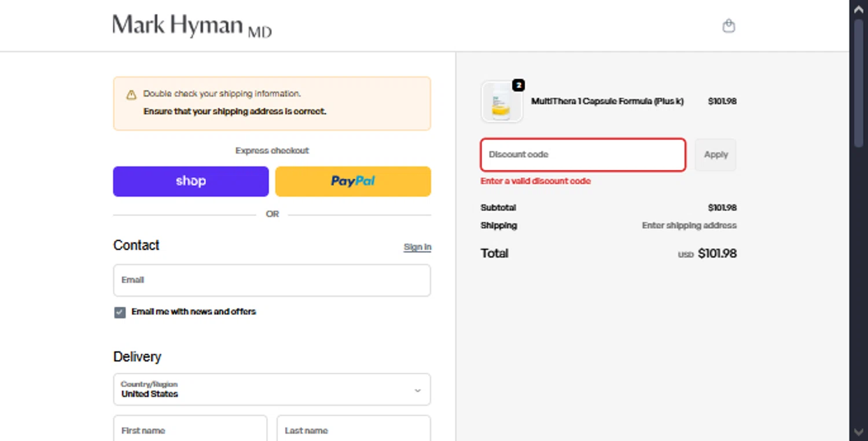
Task: Click the scrollbar down arrow
Action: pos(859,432)
